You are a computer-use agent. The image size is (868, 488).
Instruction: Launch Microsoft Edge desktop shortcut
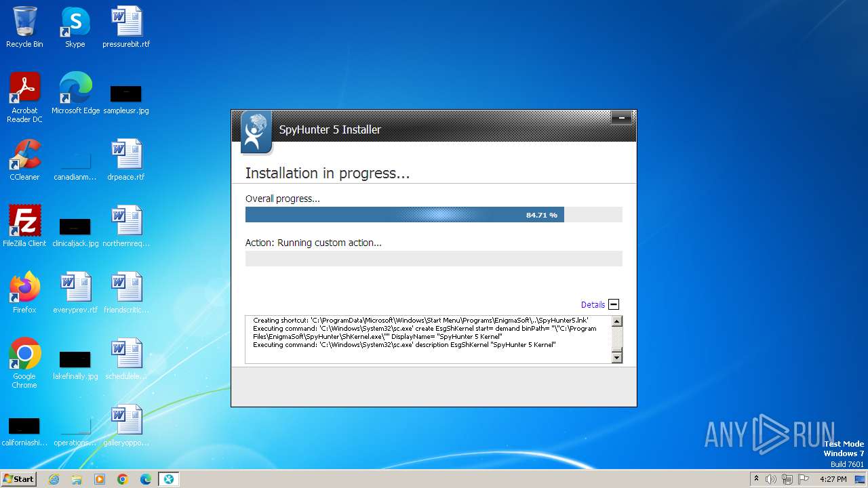[x=75, y=93]
